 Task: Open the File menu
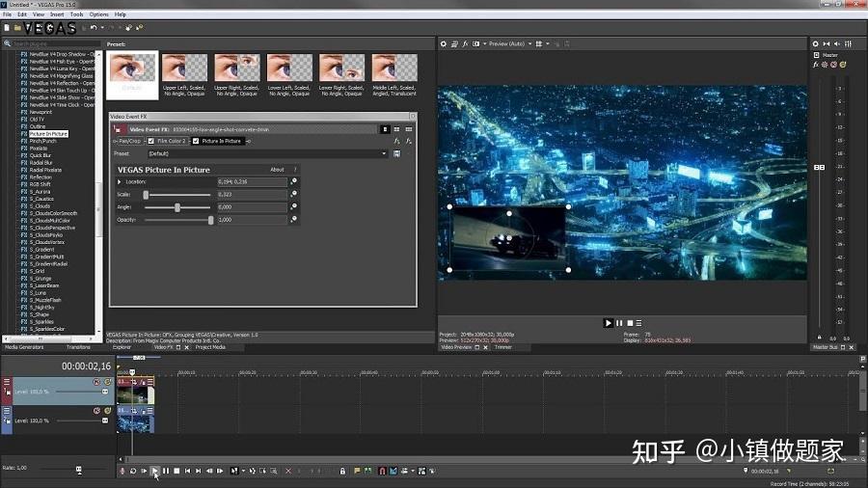click(x=7, y=14)
